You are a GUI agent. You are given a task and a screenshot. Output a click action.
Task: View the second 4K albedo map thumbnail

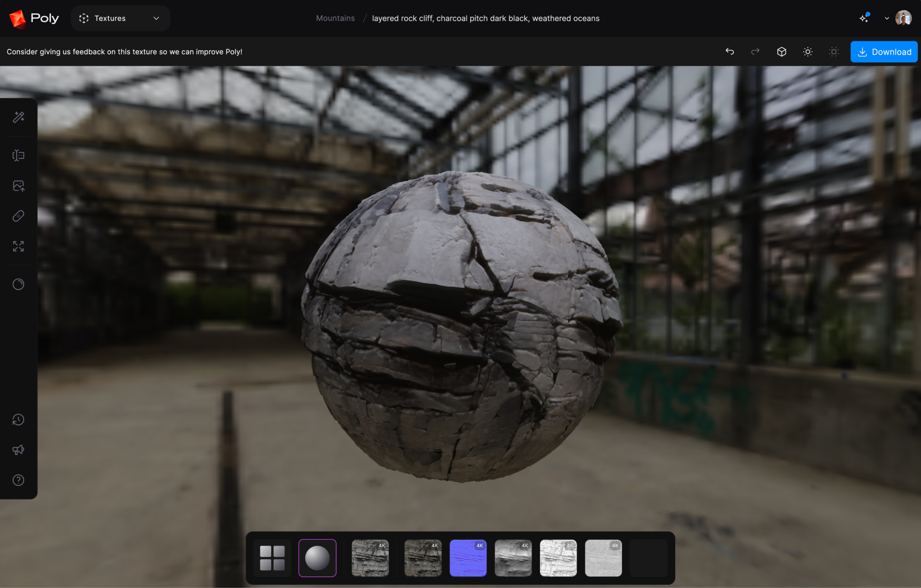pyautogui.click(x=423, y=558)
